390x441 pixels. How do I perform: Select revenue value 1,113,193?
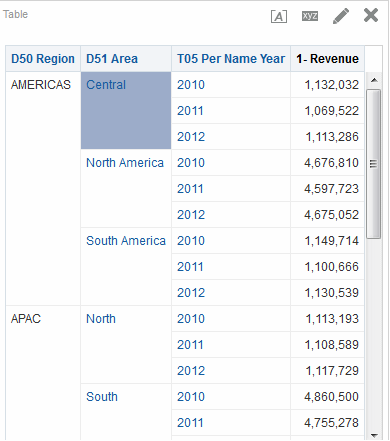332,319
